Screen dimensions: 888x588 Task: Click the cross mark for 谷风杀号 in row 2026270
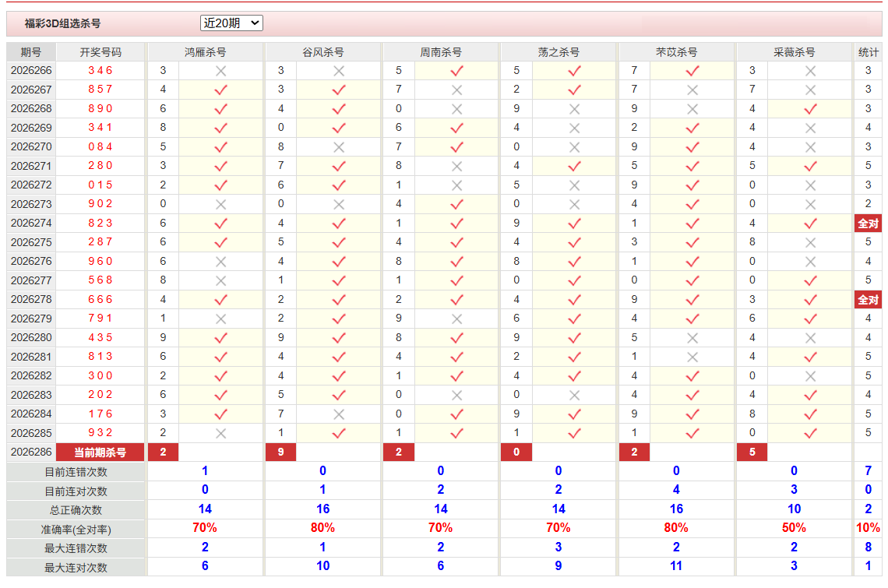(339, 147)
